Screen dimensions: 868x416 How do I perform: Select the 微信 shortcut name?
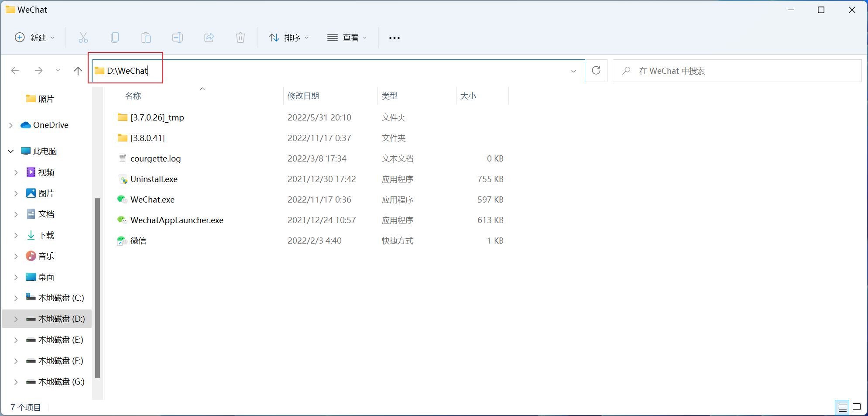click(138, 241)
